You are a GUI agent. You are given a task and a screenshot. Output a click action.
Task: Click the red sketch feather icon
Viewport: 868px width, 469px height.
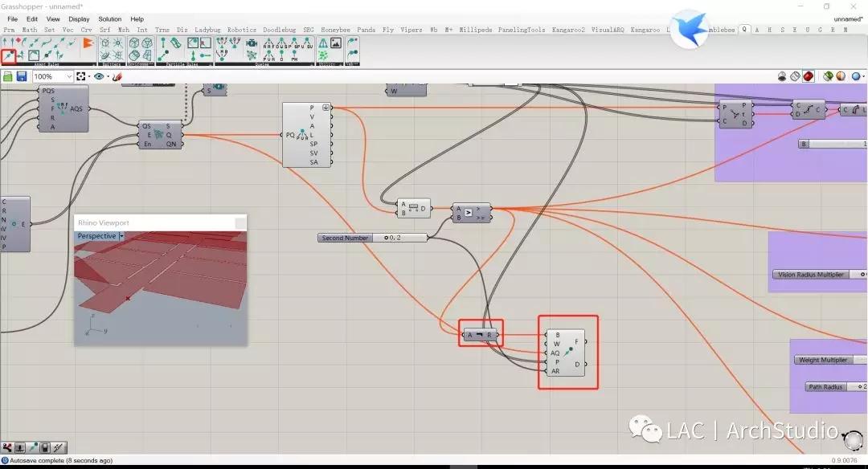117,76
